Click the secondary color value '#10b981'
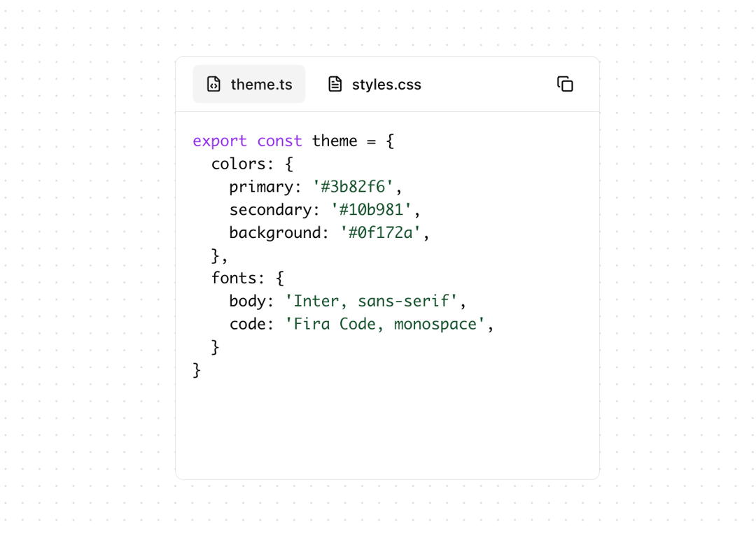 point(371,210)
